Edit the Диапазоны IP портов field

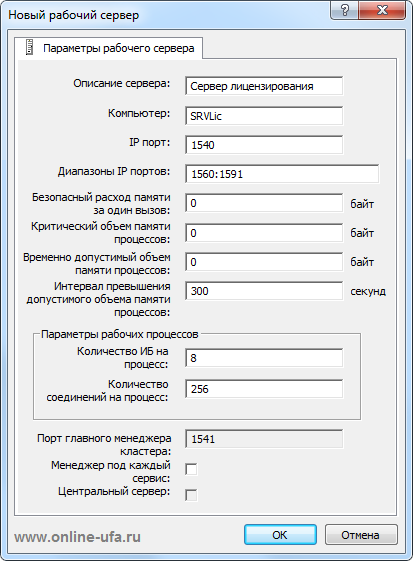point(282,174)
